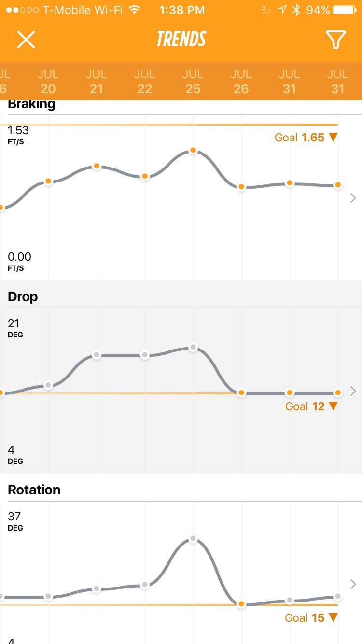Tap the Bluetooth icon in the status bar
Screen dimensions: 362x644
pyautogui.click(x=296, y=9)
